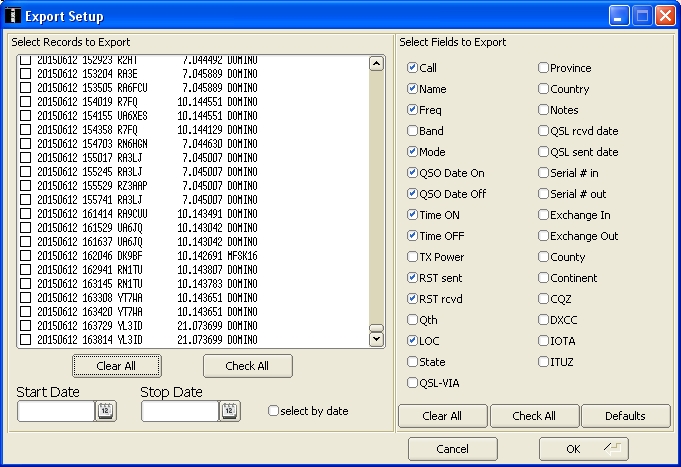Enable the TX Power field
This screenshot has height=467, width=681.
tap(413, 257)
